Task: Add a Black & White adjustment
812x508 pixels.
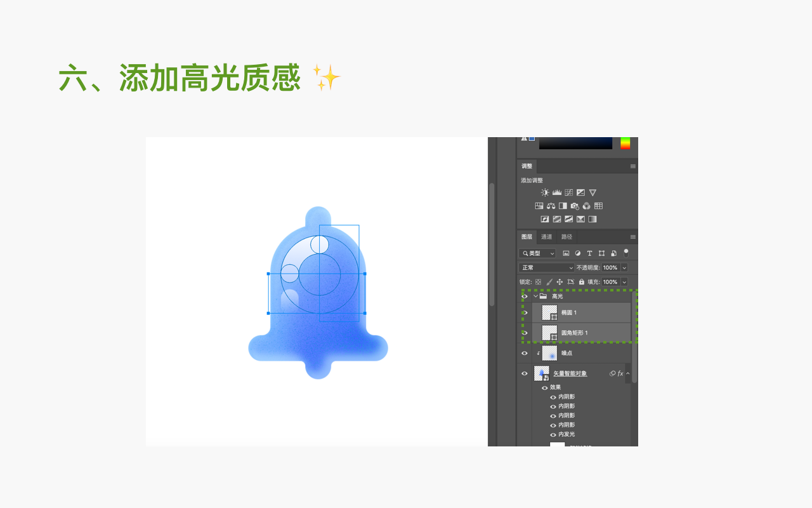Action: [563, 206]
